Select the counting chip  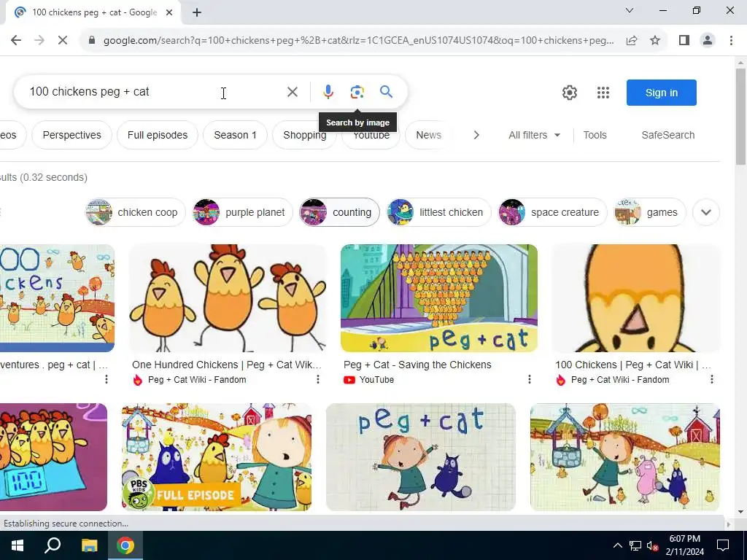(x=339, y=212)
